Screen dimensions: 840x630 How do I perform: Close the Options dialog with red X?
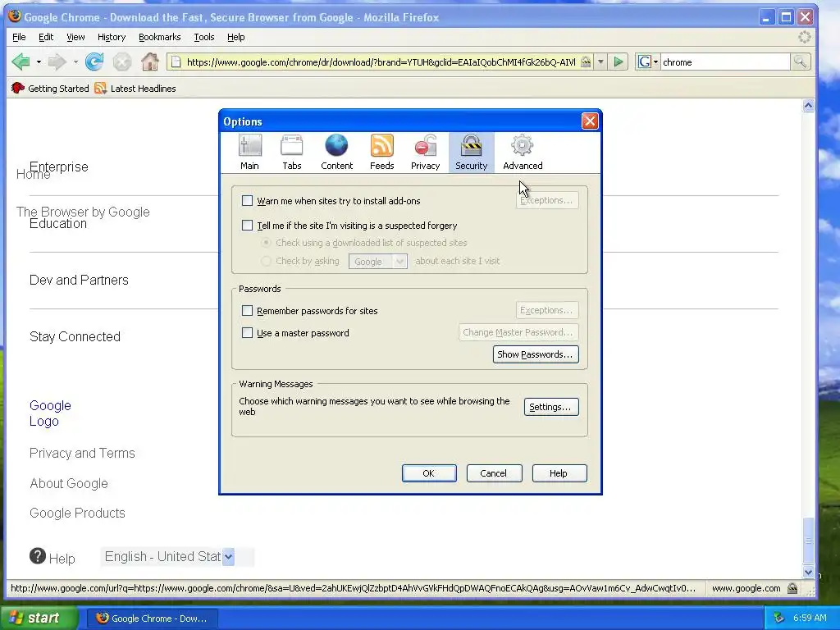590,121
